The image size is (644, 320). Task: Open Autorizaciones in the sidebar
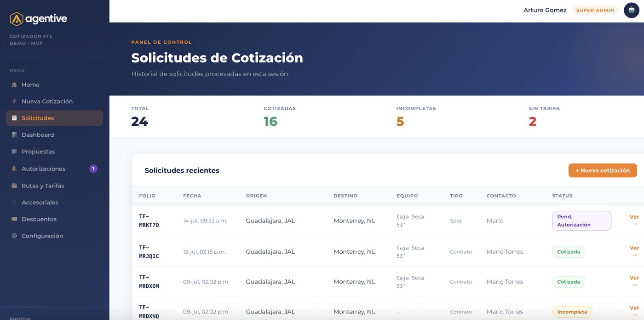(54, 169)
